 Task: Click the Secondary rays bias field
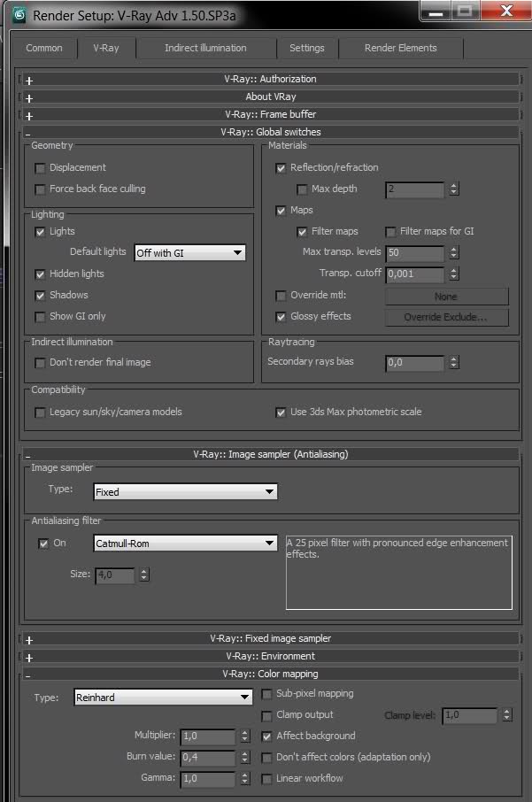click(x=415, y=363)
